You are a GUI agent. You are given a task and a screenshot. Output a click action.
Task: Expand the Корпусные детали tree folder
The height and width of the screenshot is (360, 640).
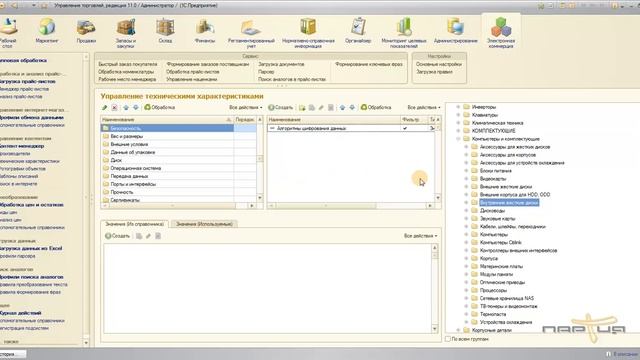pyautogui.click(x=458, y=330)
